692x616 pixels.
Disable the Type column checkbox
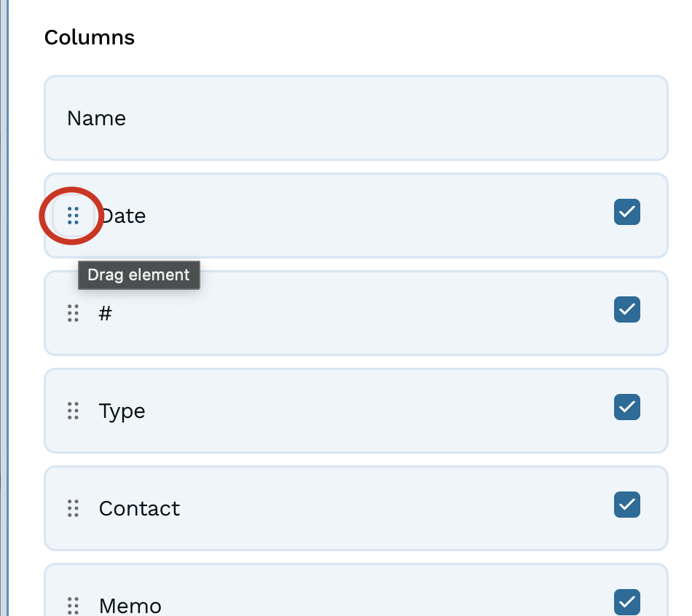tap(627, 407)
